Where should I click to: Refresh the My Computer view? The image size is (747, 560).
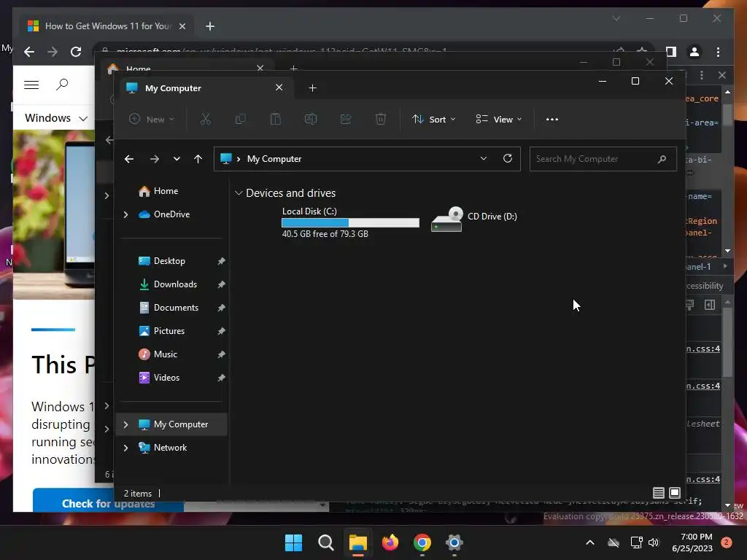click(508, 158)
